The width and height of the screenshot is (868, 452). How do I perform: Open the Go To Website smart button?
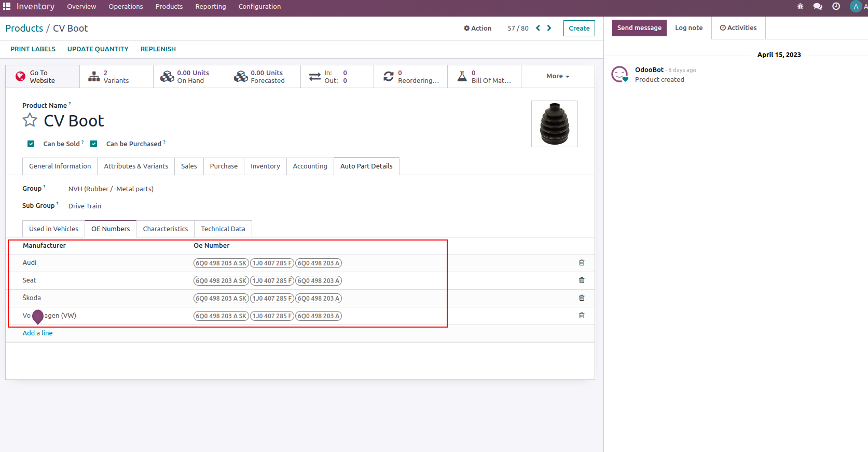43,77
